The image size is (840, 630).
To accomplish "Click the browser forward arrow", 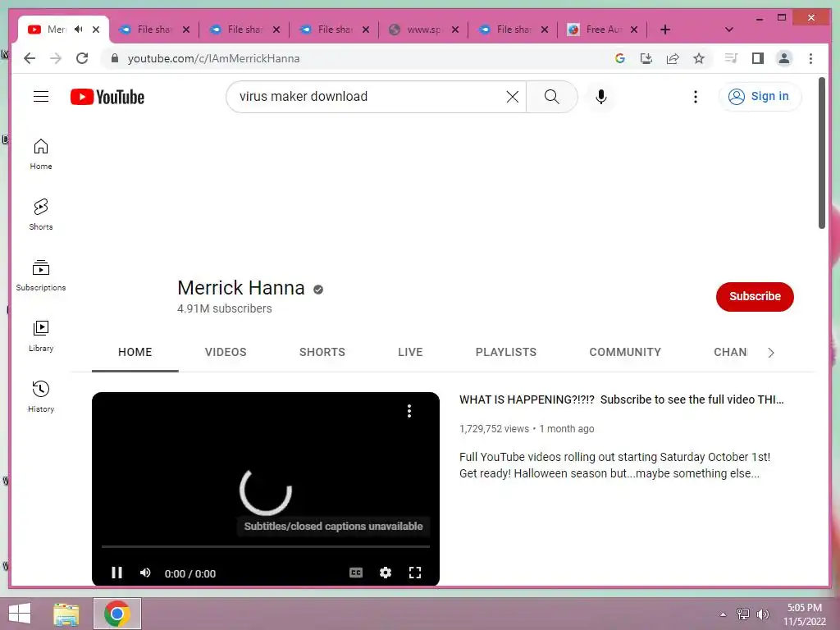I will tap(56, 58).
